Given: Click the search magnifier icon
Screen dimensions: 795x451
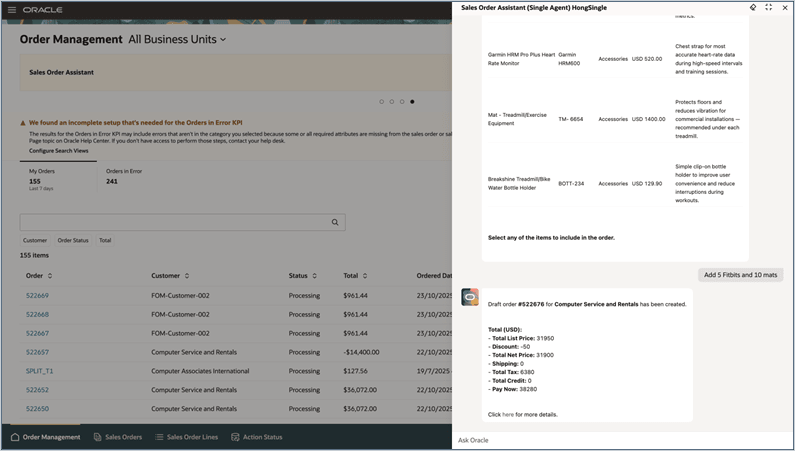Looking at the screenshot, I should point(335,222).
